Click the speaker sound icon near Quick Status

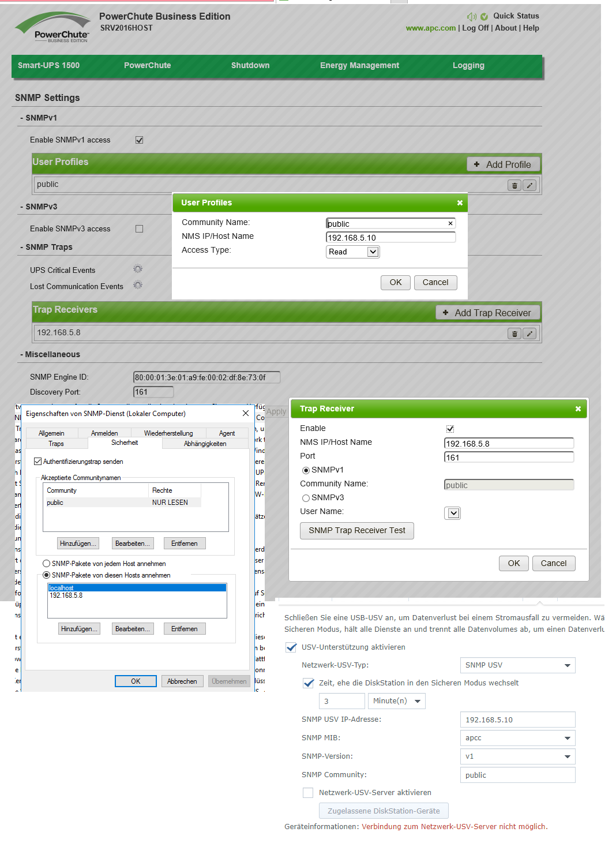(x=471, y=17)
